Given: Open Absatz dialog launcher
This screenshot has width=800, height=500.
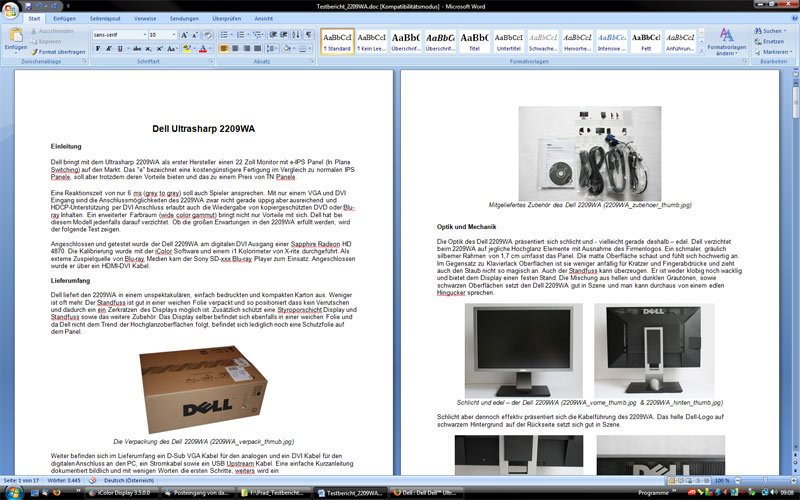Looking at the screenshot, I should [x=311, y=61].
